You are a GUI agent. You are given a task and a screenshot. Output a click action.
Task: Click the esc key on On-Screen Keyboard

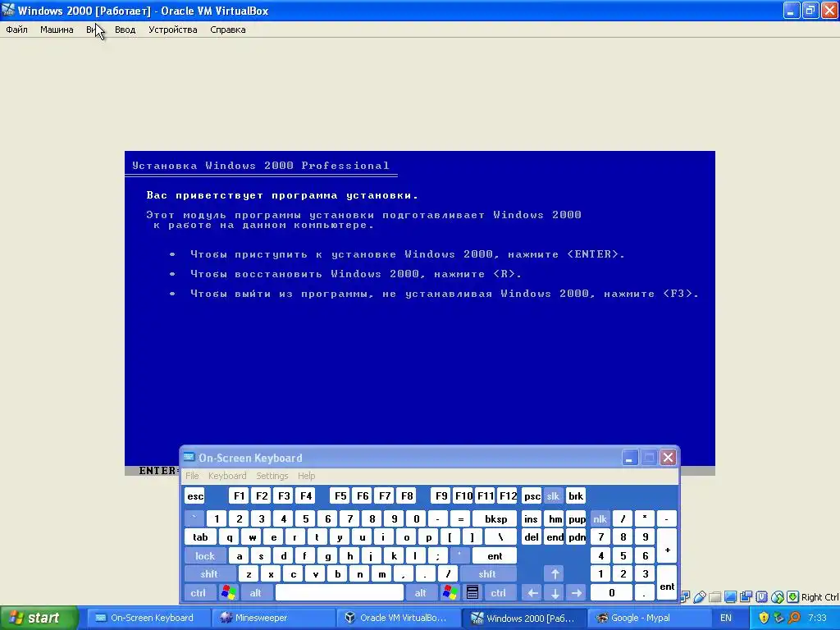point(195,495)
